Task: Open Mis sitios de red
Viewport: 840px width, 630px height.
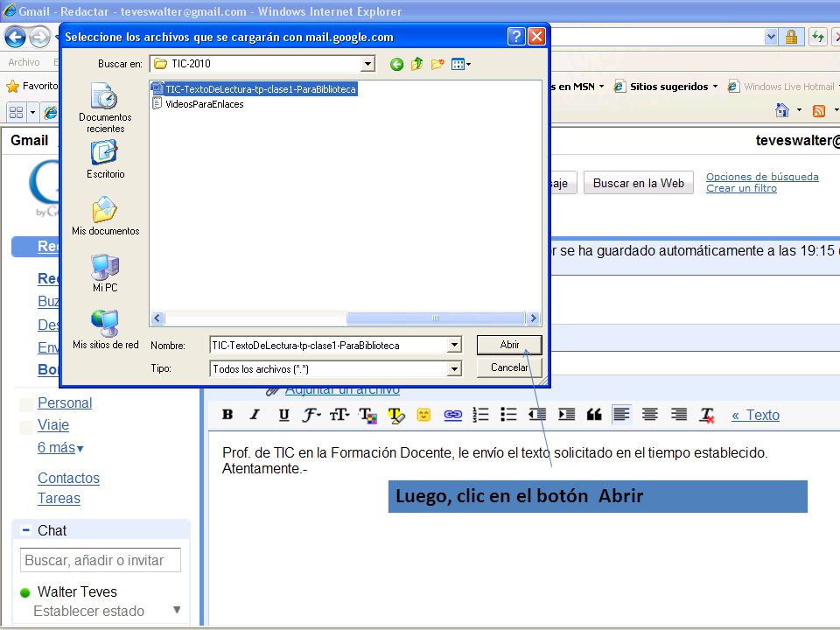Action: (x=105, y=330)
